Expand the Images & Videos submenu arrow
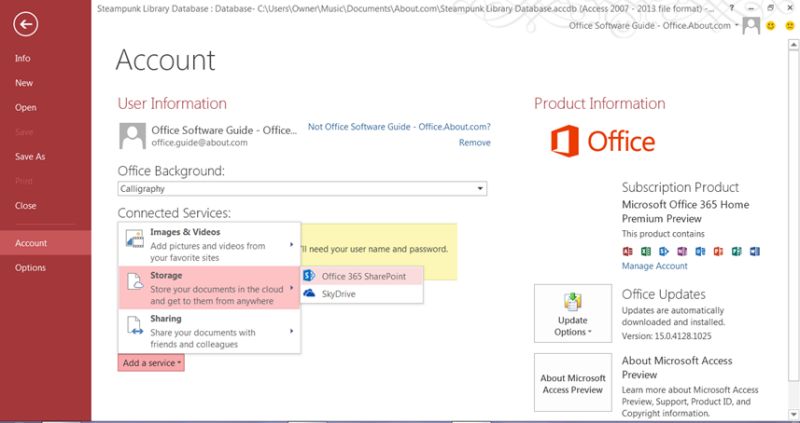 click(x=292, y=244)
